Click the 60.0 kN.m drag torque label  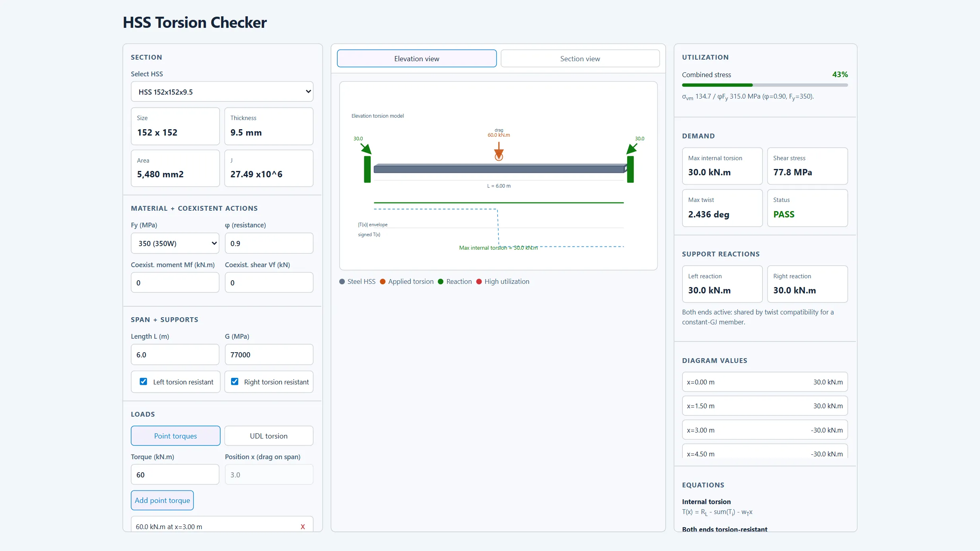tap(499, 135)
